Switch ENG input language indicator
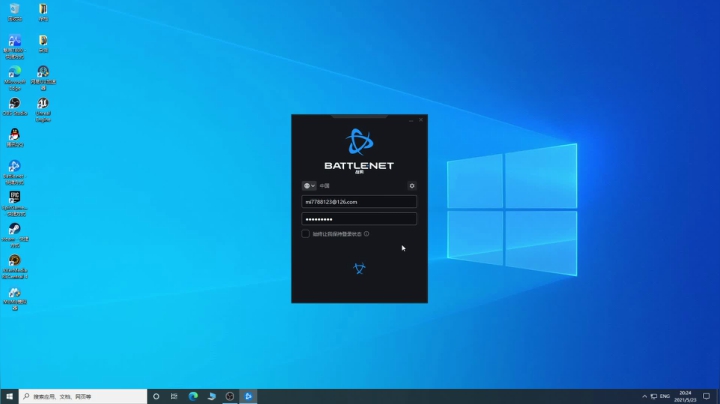Image resolution: width=720 pixels, height=404 pixels. pyautogui.click(x=665, y=396)
